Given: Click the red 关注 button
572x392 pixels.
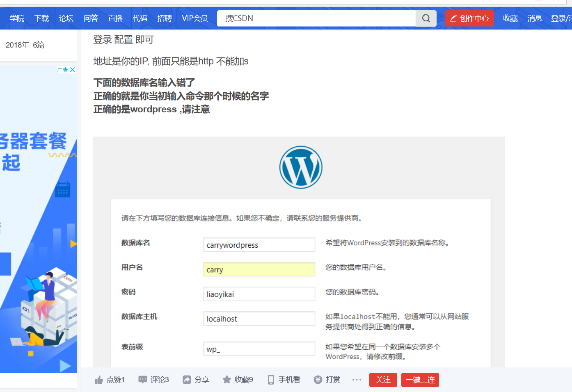Looking at the screenshot, I should (383, 380).
